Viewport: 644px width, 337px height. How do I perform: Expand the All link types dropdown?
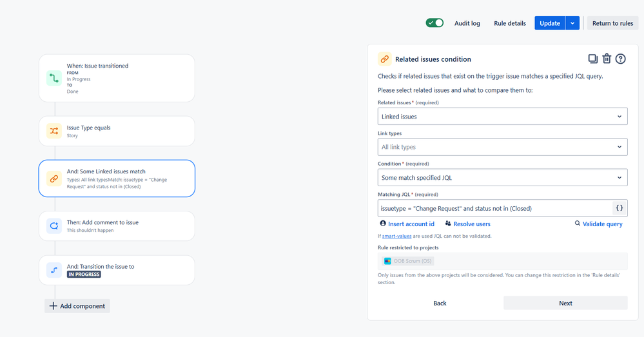(502, 147)
